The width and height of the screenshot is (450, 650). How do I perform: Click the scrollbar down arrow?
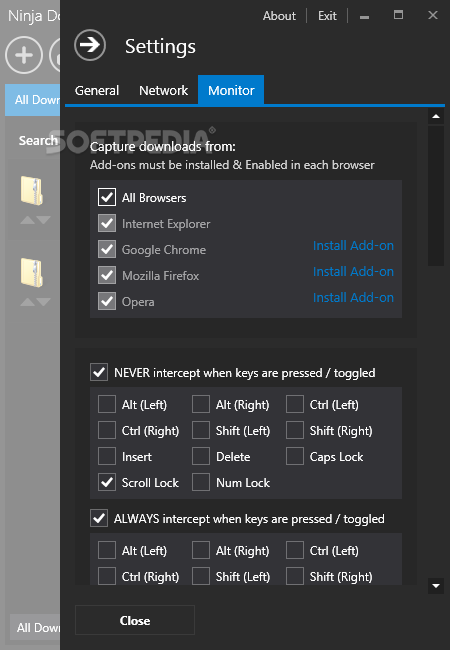coord(436,586)
